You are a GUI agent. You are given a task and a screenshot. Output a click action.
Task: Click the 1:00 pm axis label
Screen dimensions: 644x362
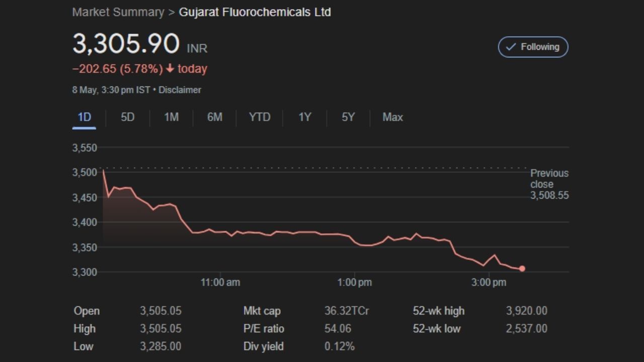[355, 283]
